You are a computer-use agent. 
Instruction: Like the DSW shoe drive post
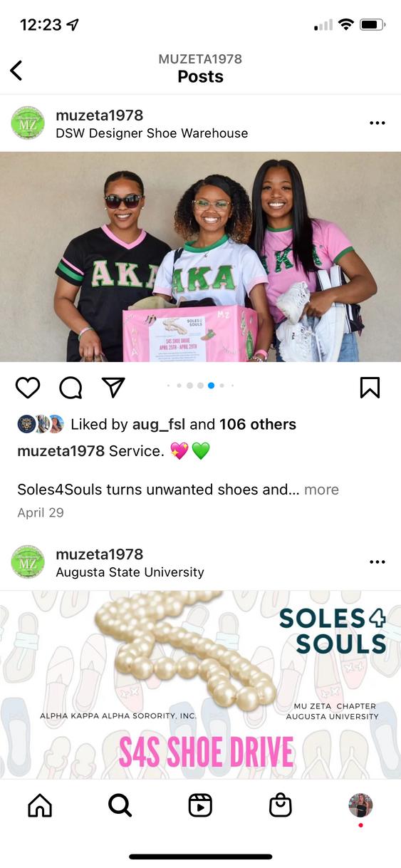[x=28, y=388]
